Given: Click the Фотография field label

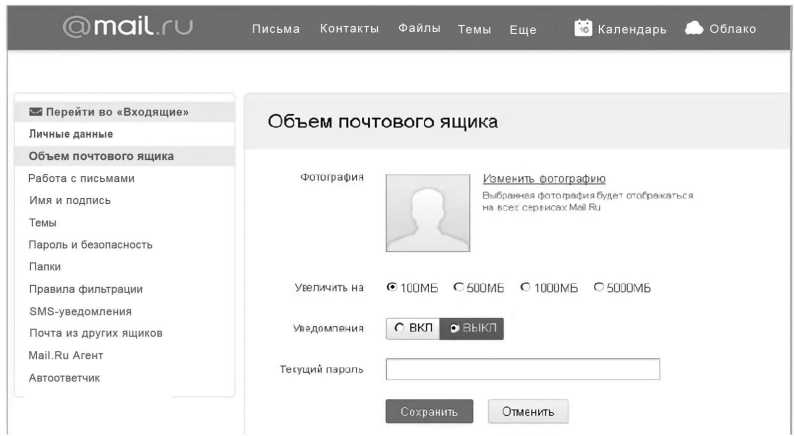Looking at the screenshot, I should coord(332,177).
